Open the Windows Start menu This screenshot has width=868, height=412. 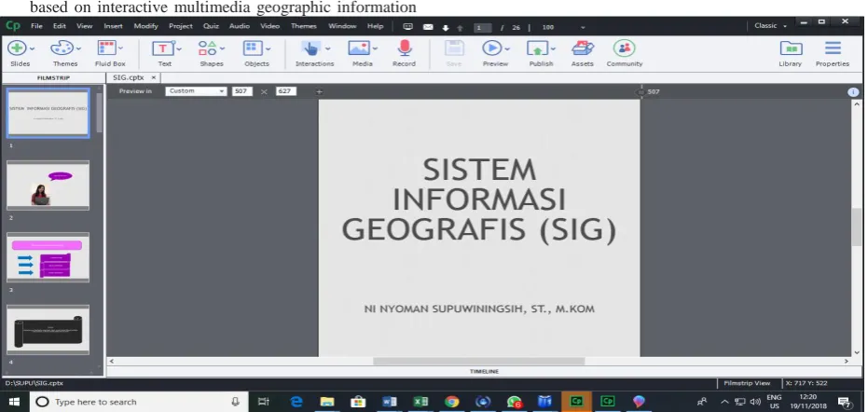[x=14, y=402]
